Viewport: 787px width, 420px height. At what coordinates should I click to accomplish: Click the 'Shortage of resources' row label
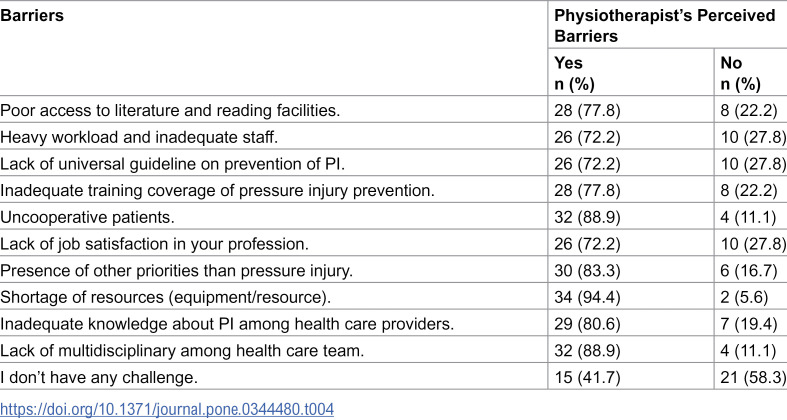tap(166, 297)
